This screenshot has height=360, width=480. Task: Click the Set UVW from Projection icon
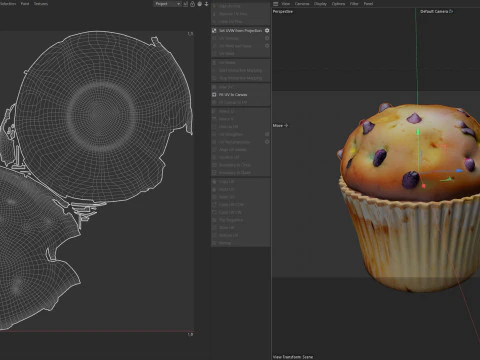point(214,30)
